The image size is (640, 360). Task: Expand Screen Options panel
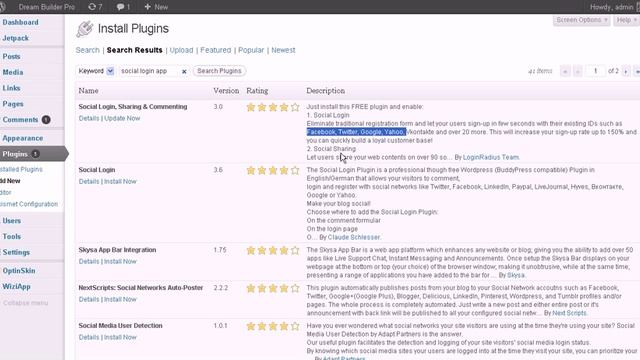[582, 20]
